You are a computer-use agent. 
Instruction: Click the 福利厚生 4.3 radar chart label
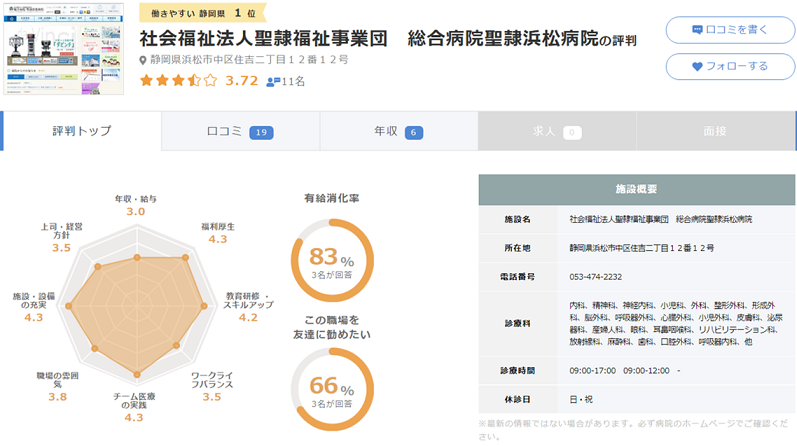pyautogui.click(x=217, y=232)
